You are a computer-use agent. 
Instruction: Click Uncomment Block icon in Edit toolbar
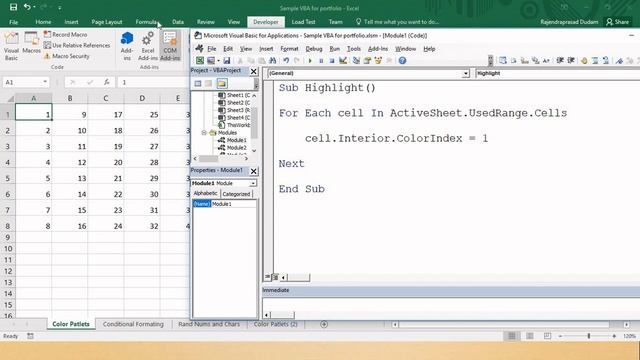[606, 61]
